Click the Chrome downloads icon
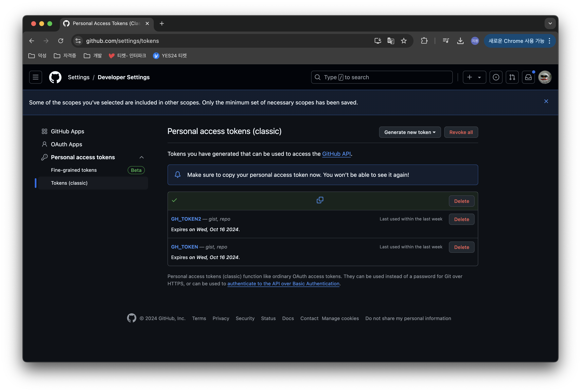The image size is (581, 392). click(x=460, y=41)
